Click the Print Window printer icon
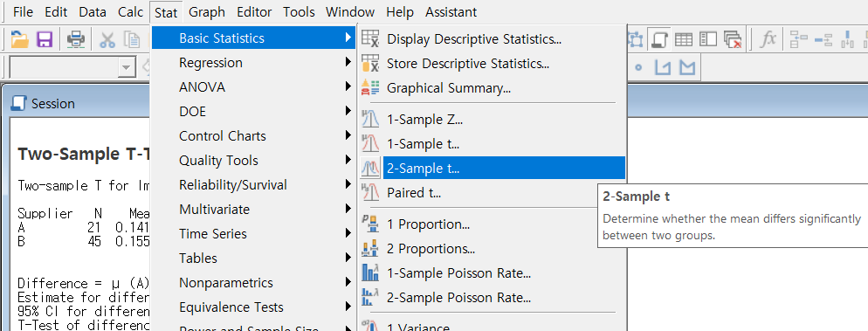 76,38
